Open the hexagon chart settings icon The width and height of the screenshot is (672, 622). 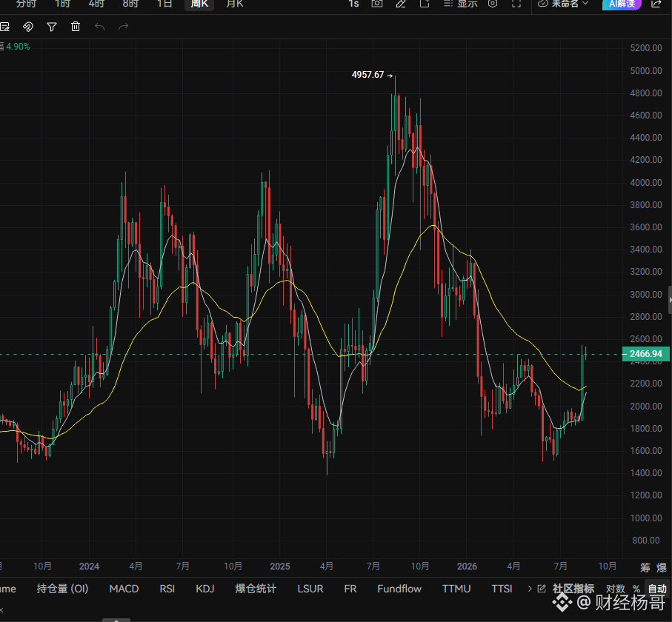[x=493, y=4]
